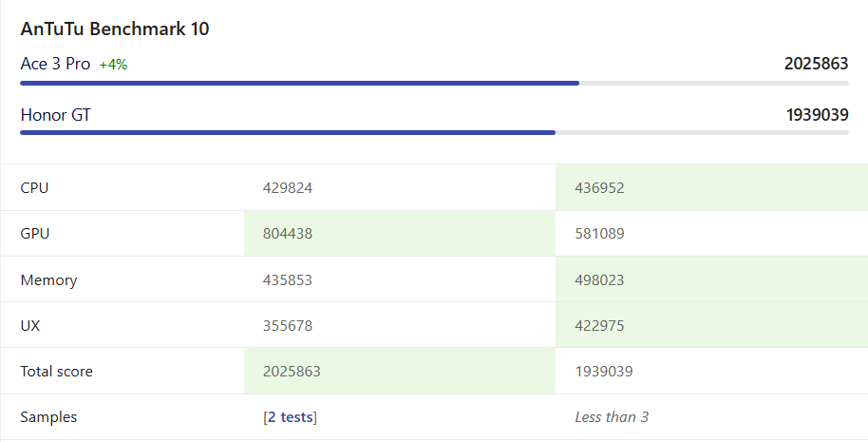Click the UX value 422975
The image size is (868, 442).
point(599,325)
